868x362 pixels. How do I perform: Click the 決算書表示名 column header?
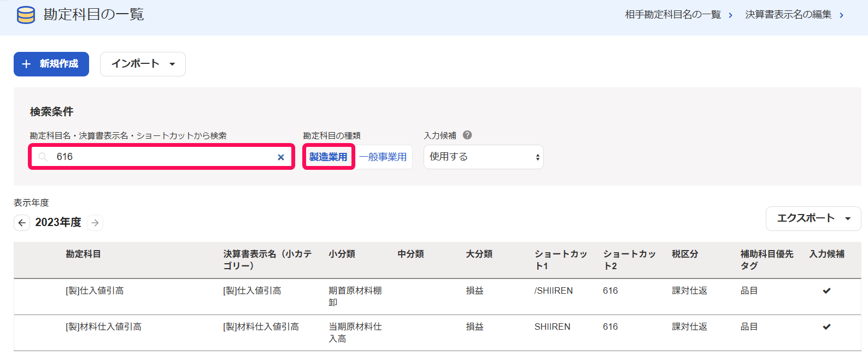[x=267, y=260]
